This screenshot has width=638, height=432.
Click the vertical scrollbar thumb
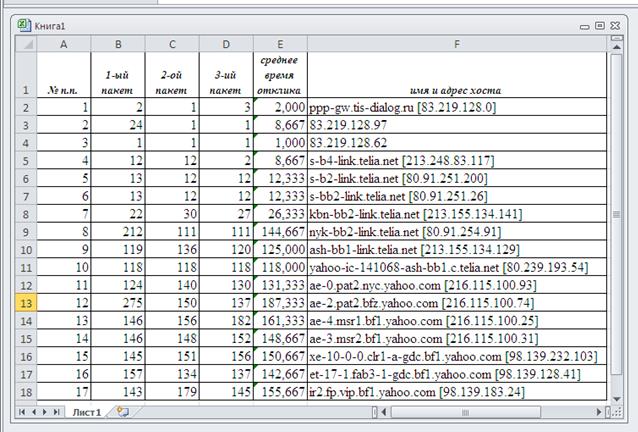[616, 214]
